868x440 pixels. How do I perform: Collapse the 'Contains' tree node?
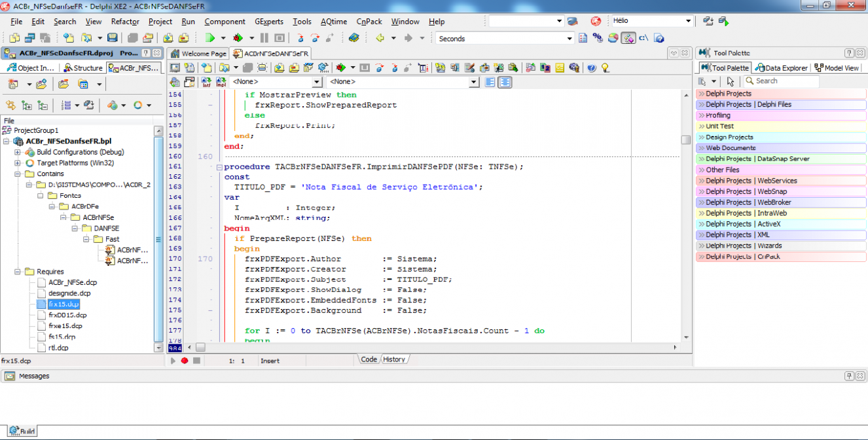tap(18, 174)
